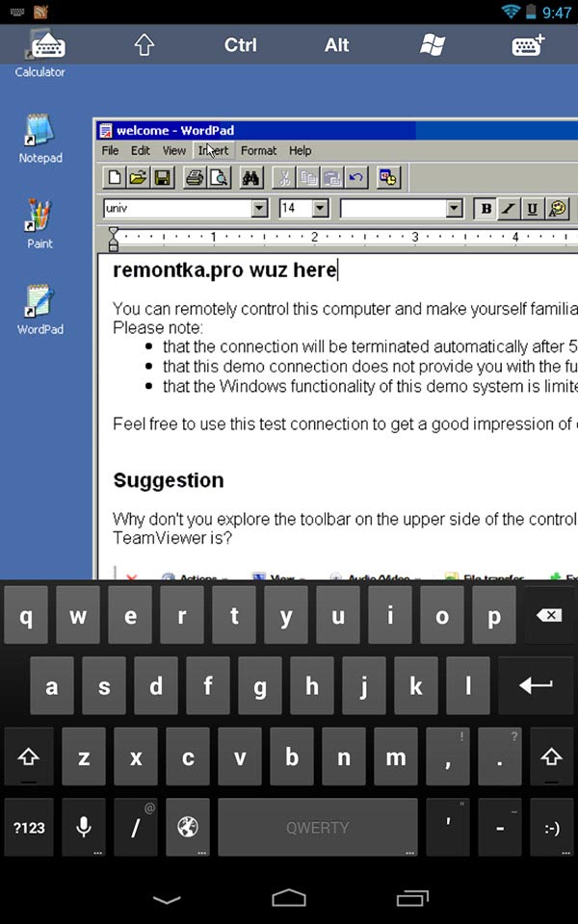Tap the right Shift key on keyboard
The height and width of the screenshot is (924, 578).
(552, 757)
